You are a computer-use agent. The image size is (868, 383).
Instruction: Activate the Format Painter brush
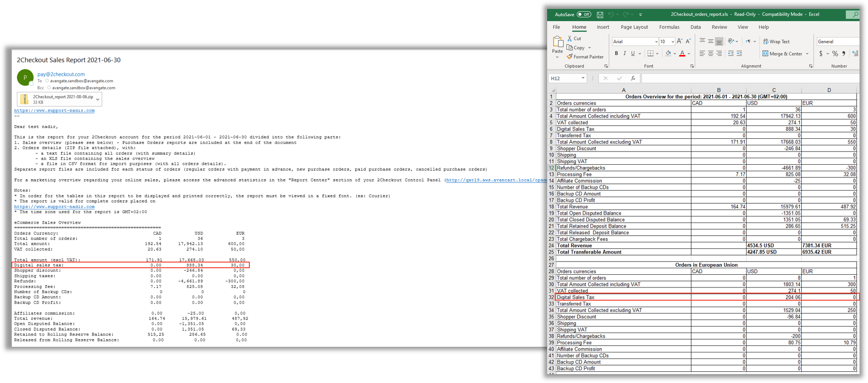(585, 57)
